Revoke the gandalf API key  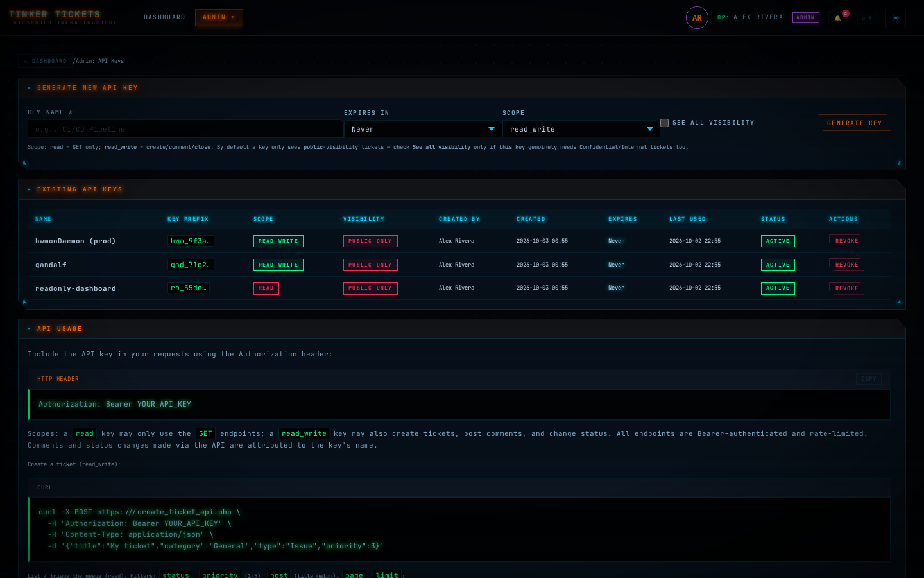846,265
